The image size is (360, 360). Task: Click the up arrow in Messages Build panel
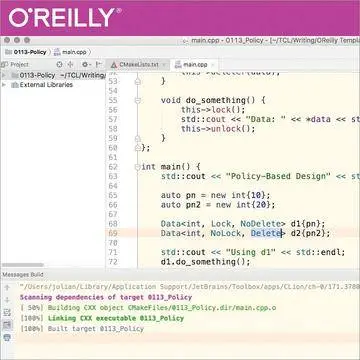pyautogui.click(x=7, y=287)
